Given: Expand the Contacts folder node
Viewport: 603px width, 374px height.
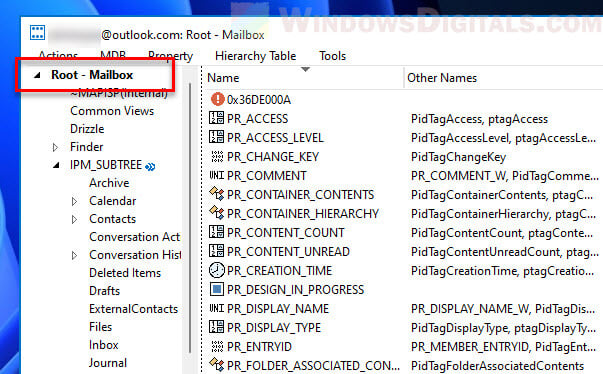Looking at the screenshot, I should [x=74, y=219].
